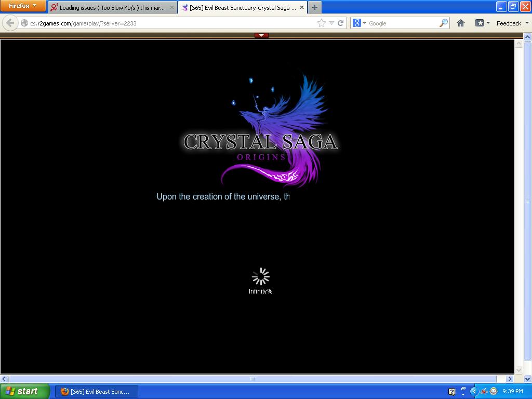
Task: Go to the Firefox home page
Action: [460, 23]
